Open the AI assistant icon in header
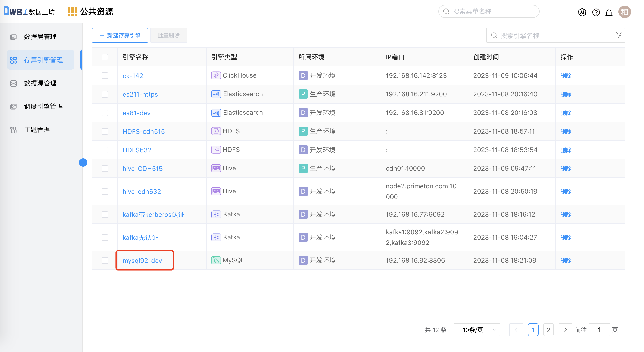 pos(582,12)
